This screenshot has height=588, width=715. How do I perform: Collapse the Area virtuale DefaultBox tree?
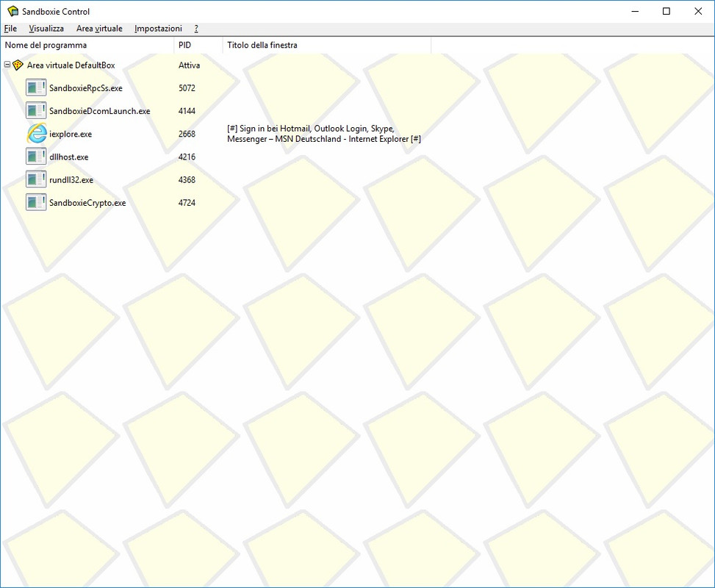pos(7,65)
